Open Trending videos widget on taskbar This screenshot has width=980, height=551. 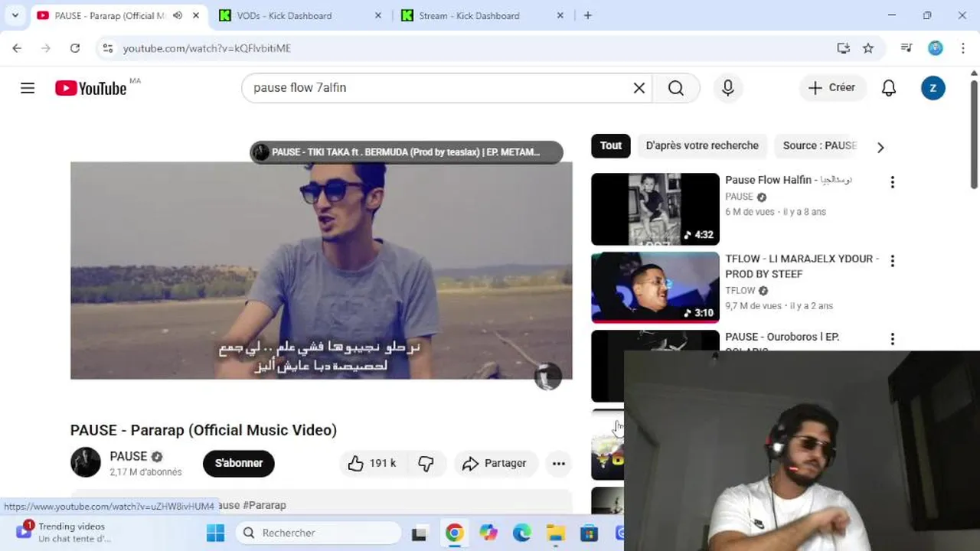63,532
